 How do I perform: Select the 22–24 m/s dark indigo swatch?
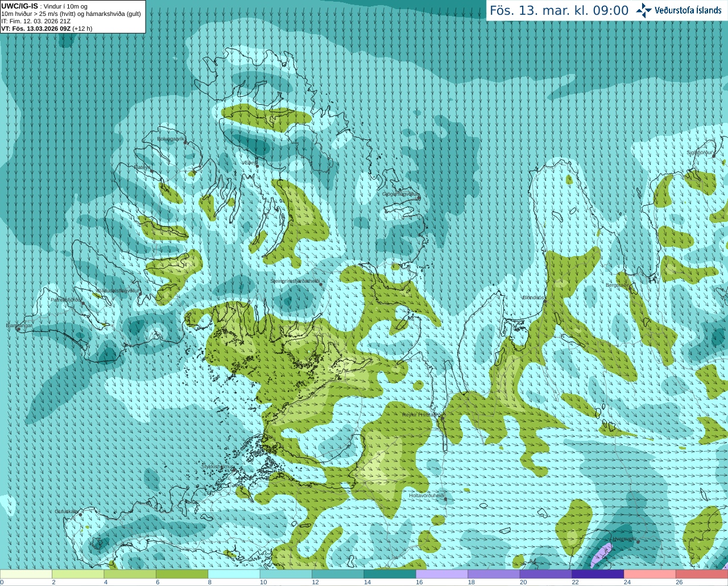coord(598,574)
